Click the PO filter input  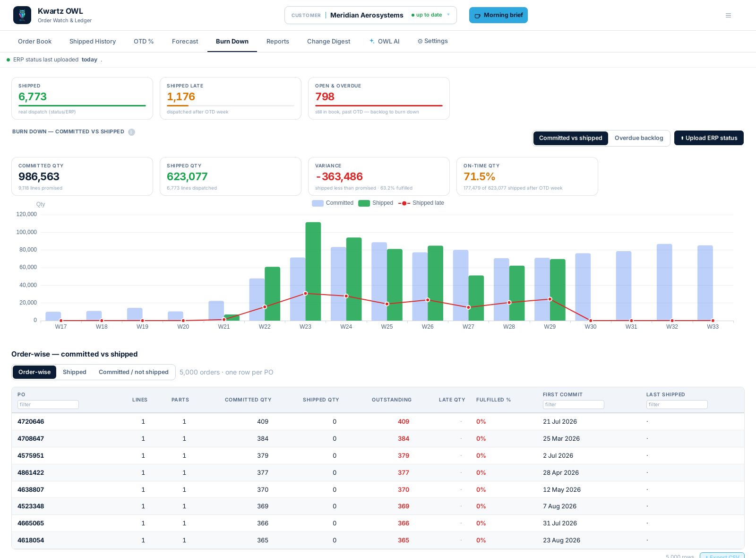(x=48, y=404)
